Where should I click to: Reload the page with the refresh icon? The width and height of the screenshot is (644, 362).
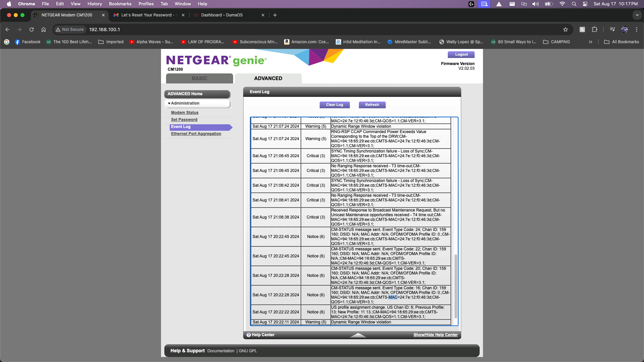coord(32,29)
